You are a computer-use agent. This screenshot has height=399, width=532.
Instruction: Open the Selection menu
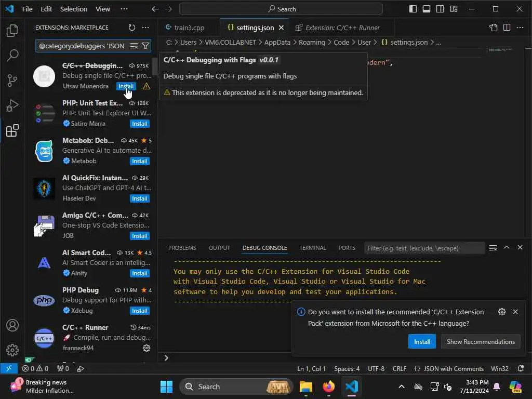pos(74,9)
